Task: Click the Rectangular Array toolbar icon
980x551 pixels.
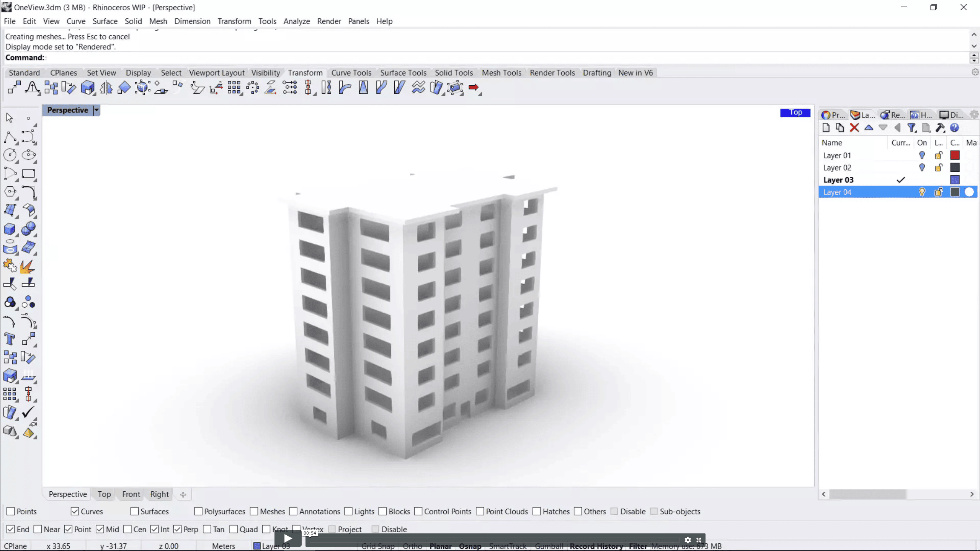Action: click(x=234, y=88)
